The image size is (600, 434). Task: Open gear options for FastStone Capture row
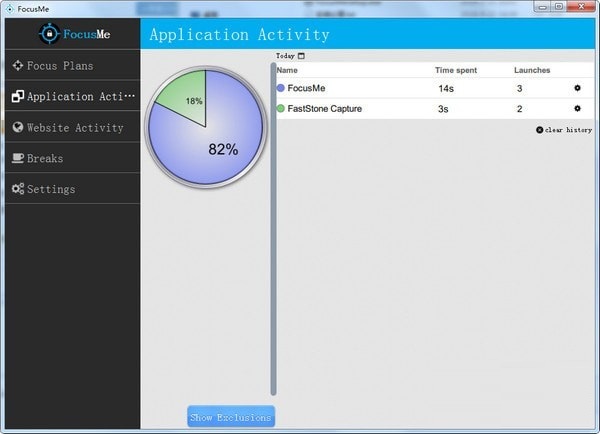(577, 108)
